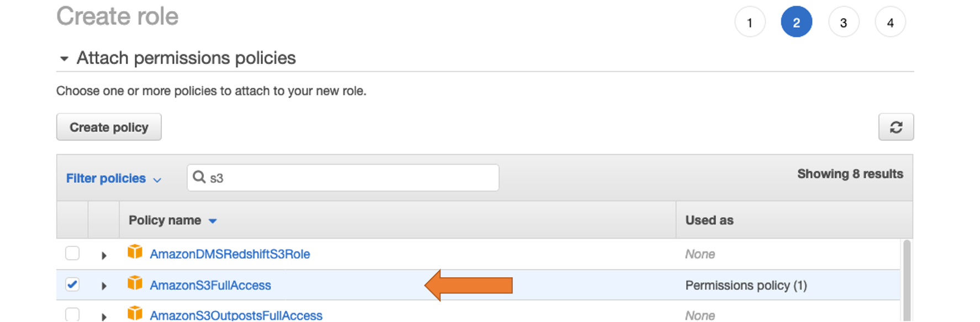Expand the AmazonDMSRedshiftS3Role row details

click(x=104, y=255)
